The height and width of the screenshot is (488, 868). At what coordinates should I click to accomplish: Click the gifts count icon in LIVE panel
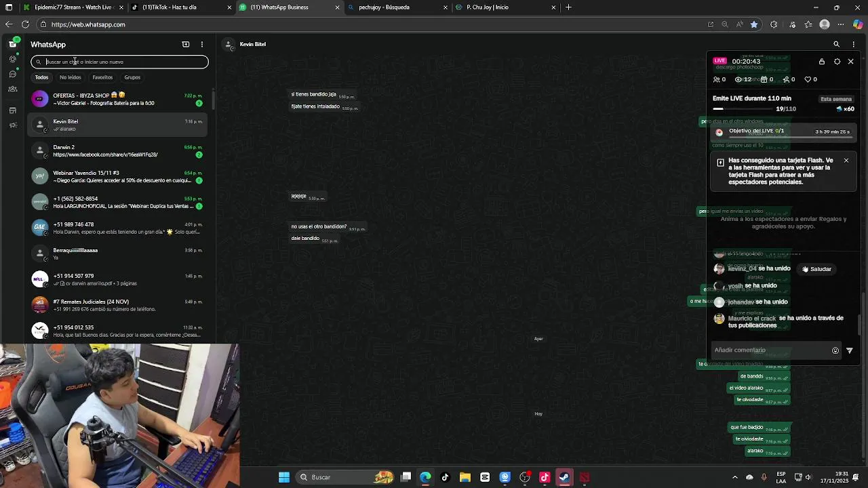pyautogui.click(x=764, y=79)
